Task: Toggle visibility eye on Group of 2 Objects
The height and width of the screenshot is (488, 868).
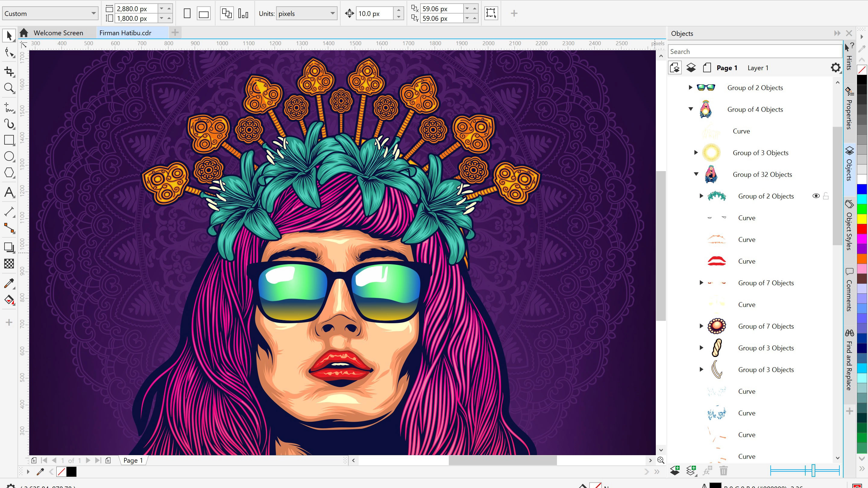Action: point(816,196)
